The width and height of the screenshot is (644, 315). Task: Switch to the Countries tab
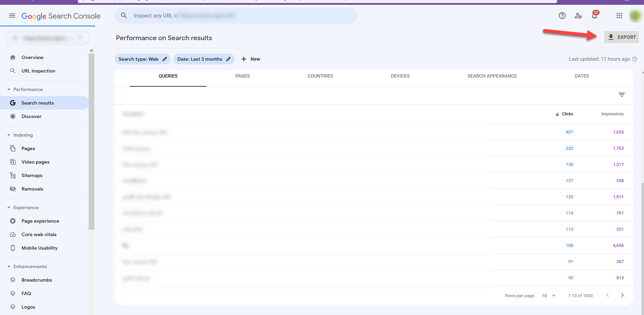pos(320,76)
